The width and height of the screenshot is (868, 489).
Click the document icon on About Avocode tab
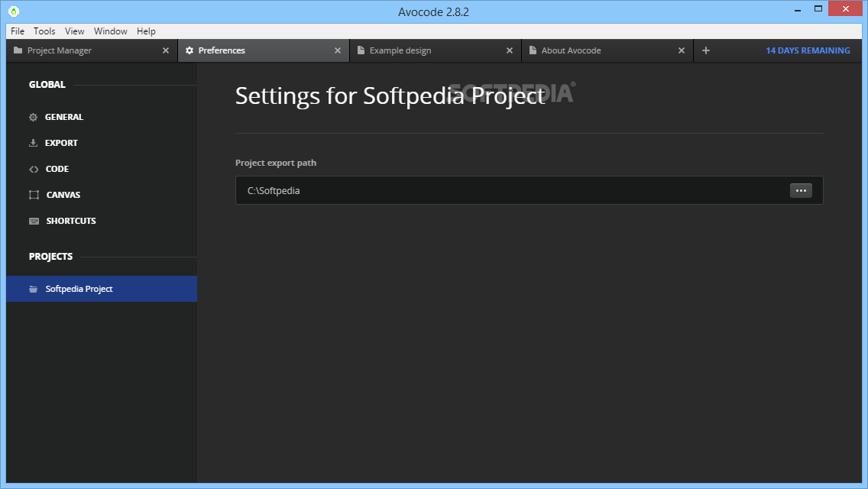533,50
